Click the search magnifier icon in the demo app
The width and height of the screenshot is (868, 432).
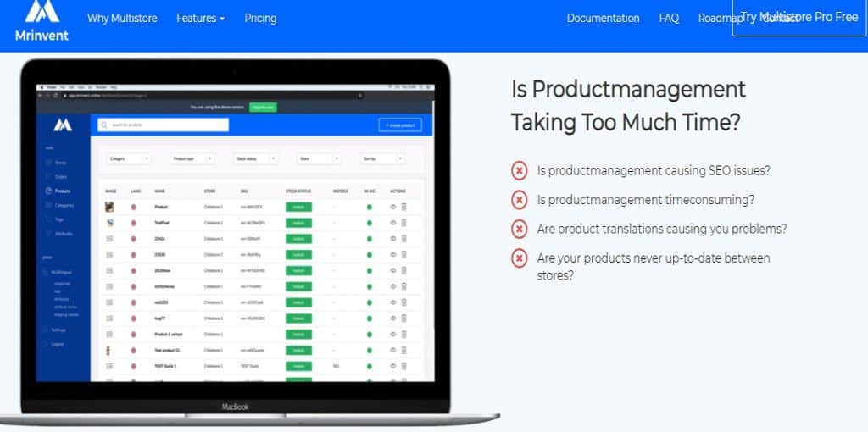[x=104, y=125]
